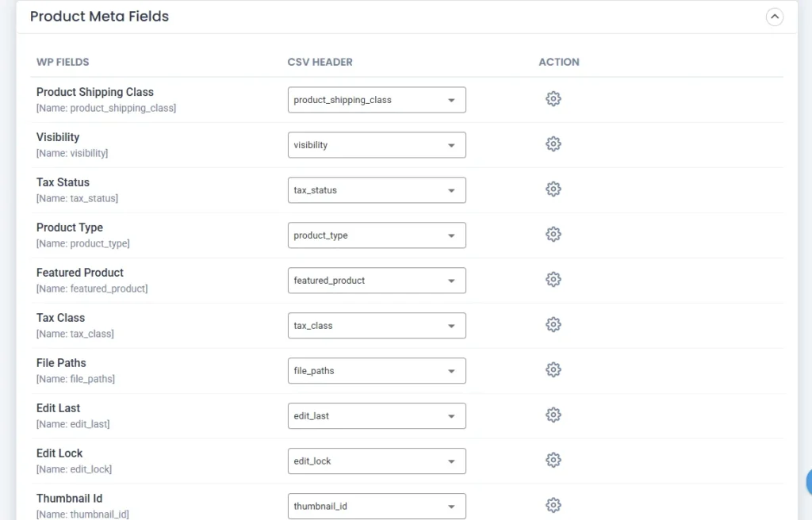Click the Tax Status row gear icon
The height and width of the screenshot is (520, 812).
pos(553,189)
